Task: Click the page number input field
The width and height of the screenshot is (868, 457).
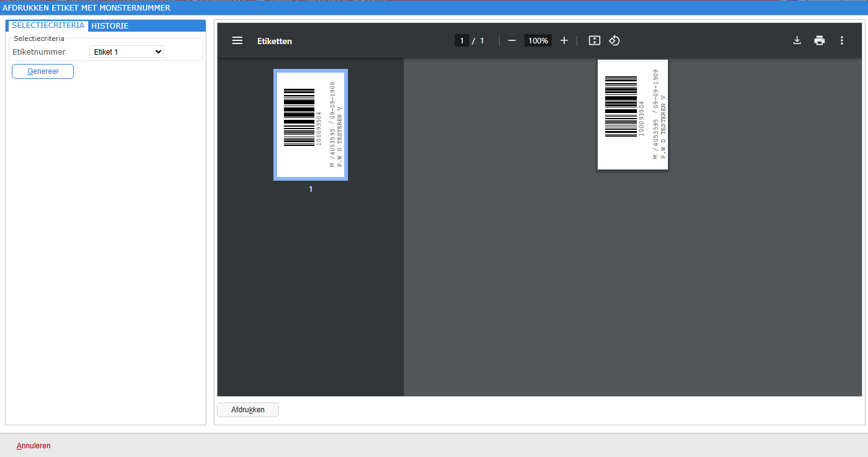Action: click(x=462, y=40)
